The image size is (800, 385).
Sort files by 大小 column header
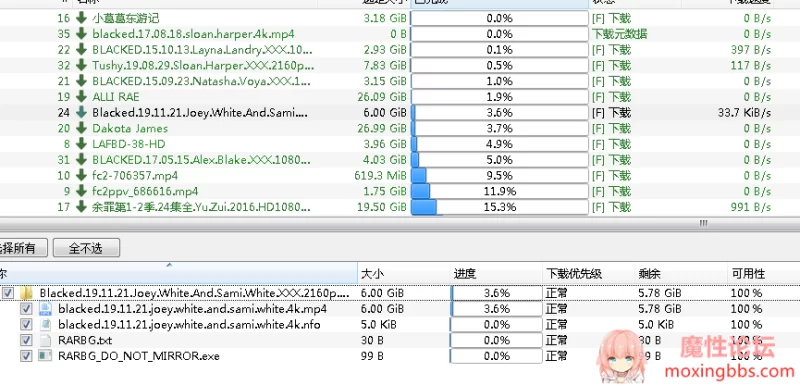click(404, 274)
